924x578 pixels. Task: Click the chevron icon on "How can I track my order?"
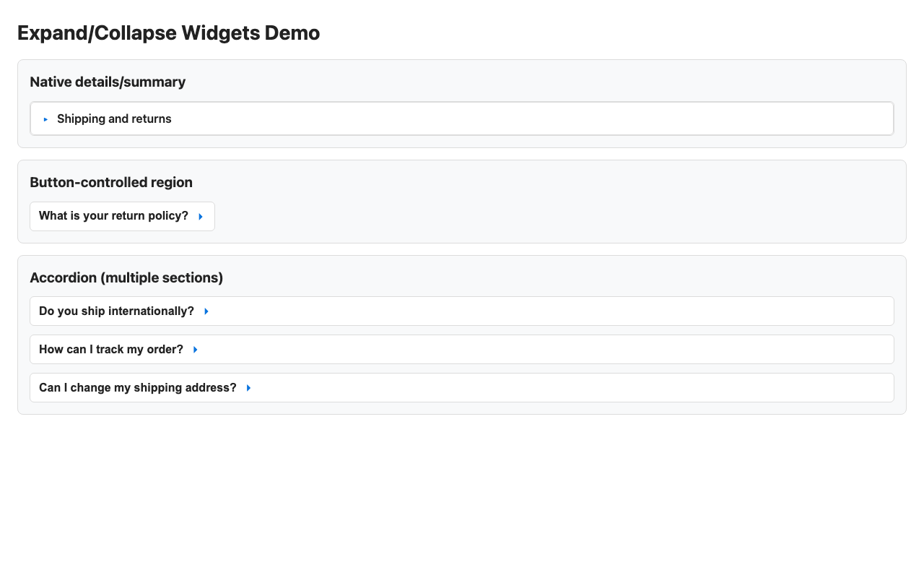(195, 349)
